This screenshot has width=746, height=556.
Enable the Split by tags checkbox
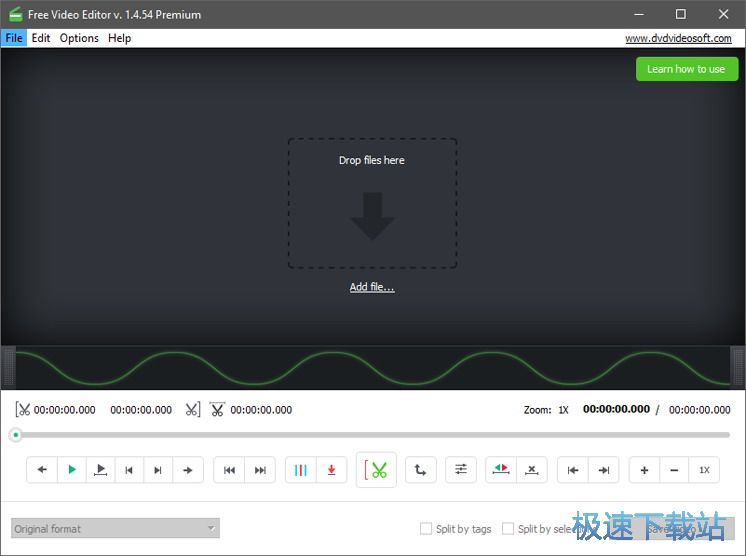tap(426, 528)
